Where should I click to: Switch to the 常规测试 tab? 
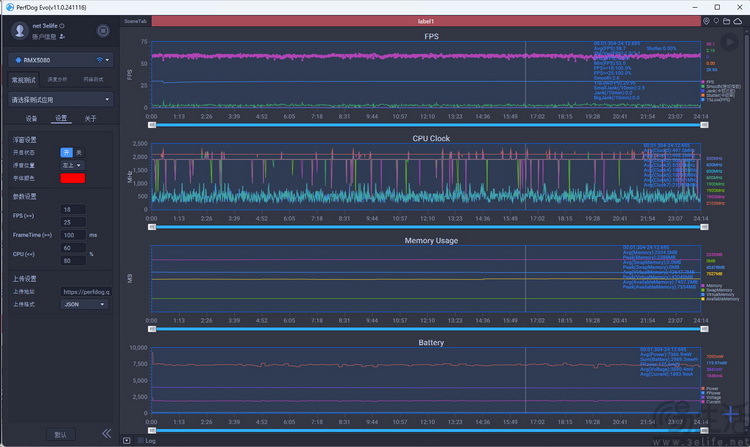(x=23, y=79)
